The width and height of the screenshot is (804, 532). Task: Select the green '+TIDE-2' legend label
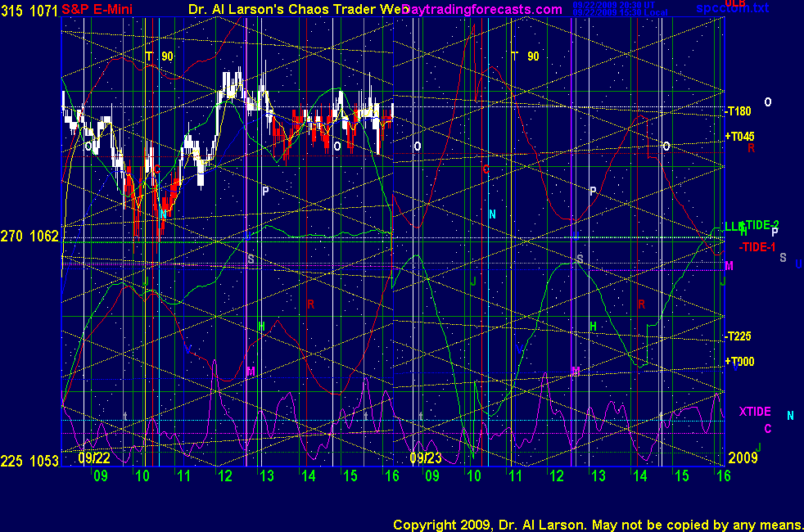point(760,224)
